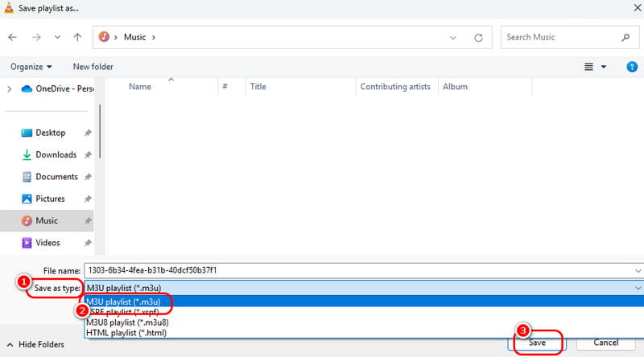Screen dimensions: 644x357
Task: Open the Downloads folder in sidebar
Action: pos(56,154)
